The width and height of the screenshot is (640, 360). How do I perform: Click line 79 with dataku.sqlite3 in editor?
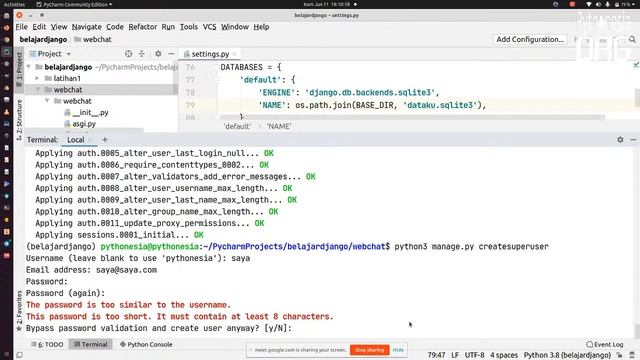pos(408,105)
